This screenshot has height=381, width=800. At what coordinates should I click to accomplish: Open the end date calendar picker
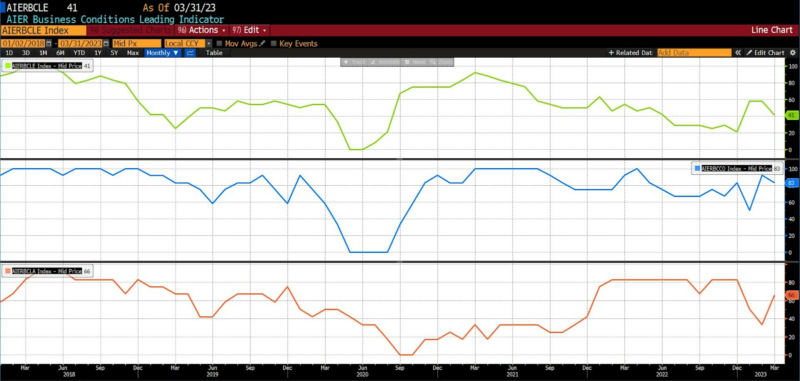coord(106,44)
